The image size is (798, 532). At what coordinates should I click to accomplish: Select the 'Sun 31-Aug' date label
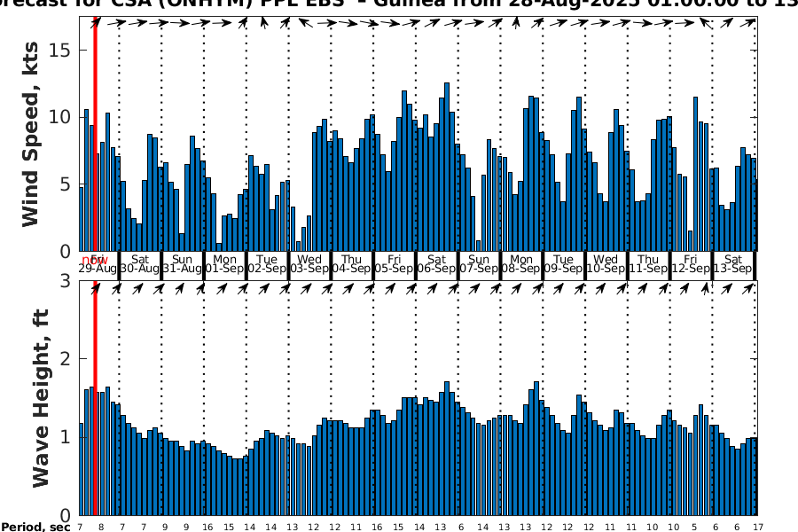(182, 263)
